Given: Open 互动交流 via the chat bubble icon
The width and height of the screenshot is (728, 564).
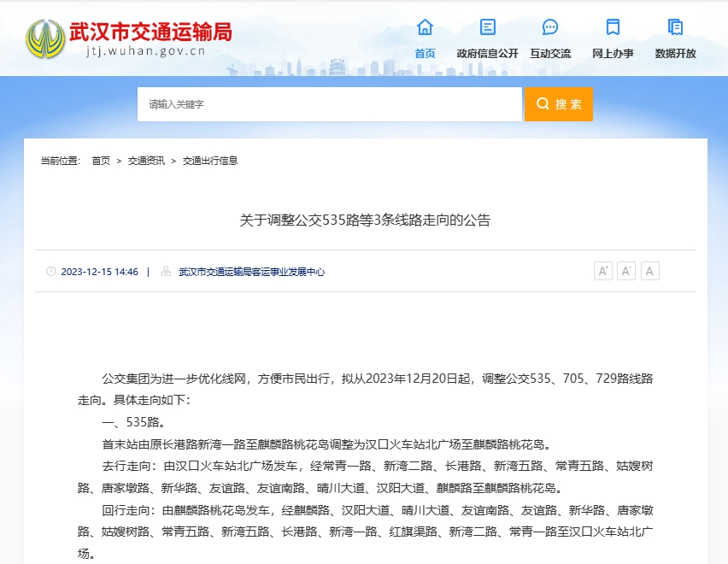Looking at the screenshot, I should click(x=549, y=27).
